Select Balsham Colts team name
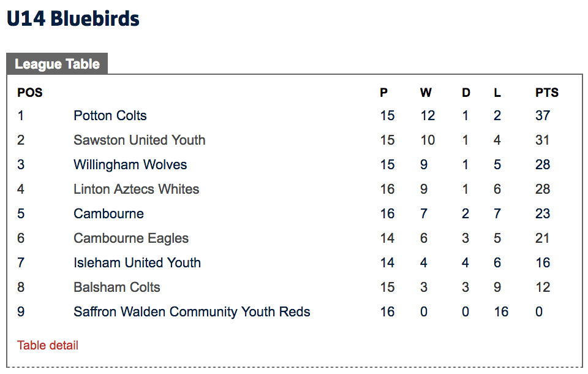588x374 pixels. 116,287
